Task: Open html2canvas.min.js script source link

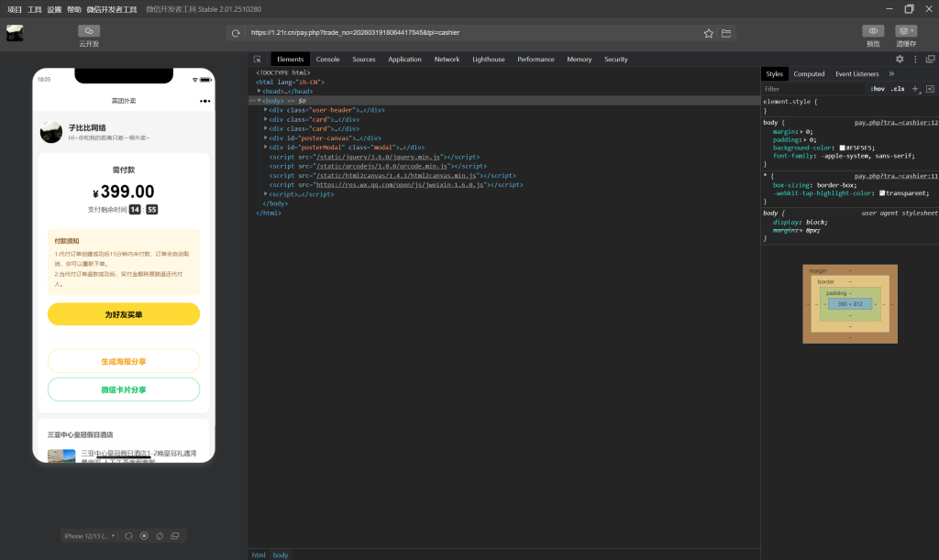Action: pos(396,175)
